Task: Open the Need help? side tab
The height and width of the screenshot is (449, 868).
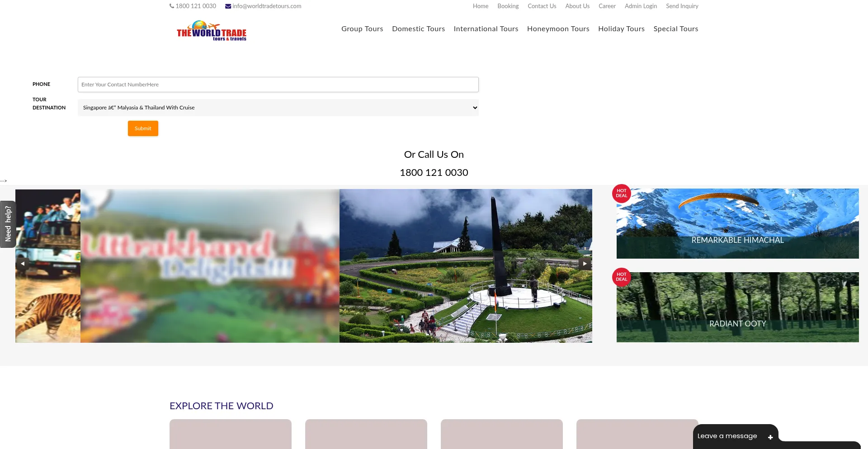Action: [8, 224]
